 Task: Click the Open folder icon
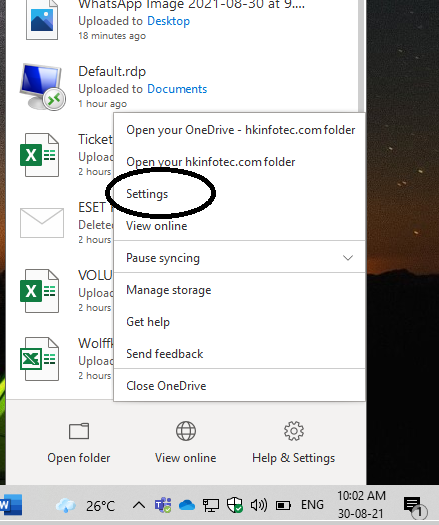[79, 431]
